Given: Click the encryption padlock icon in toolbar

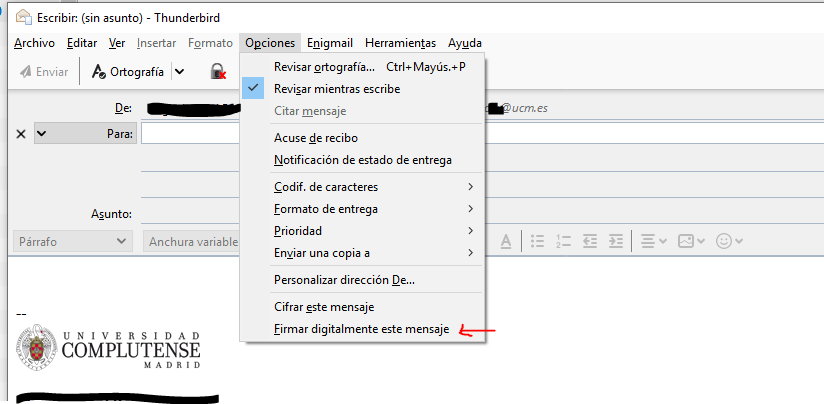Looking at the screenshot, I should tap(217, 71).
